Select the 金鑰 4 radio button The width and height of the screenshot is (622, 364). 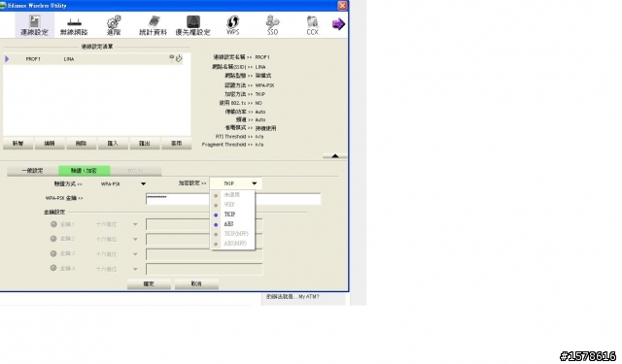[x=53, y=268]
